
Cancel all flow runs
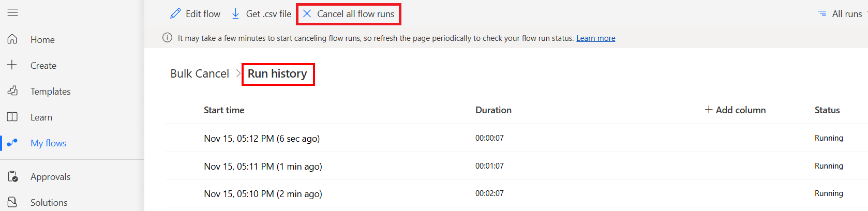click(349, 14)
